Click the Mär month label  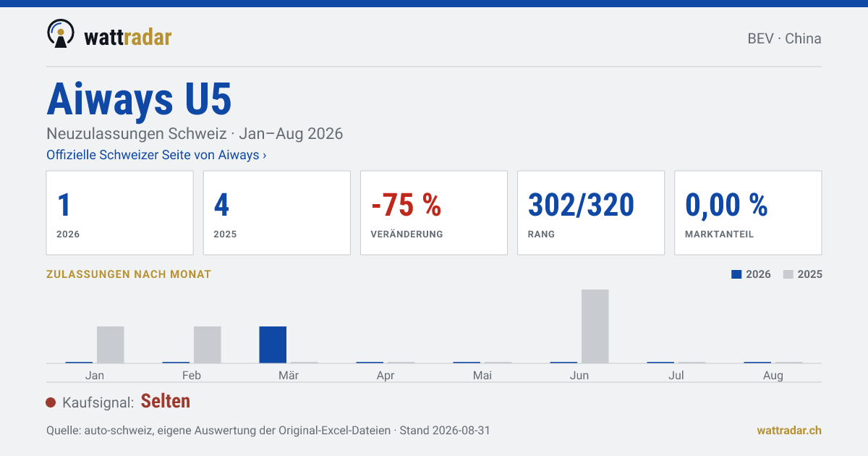coord(289,375)
